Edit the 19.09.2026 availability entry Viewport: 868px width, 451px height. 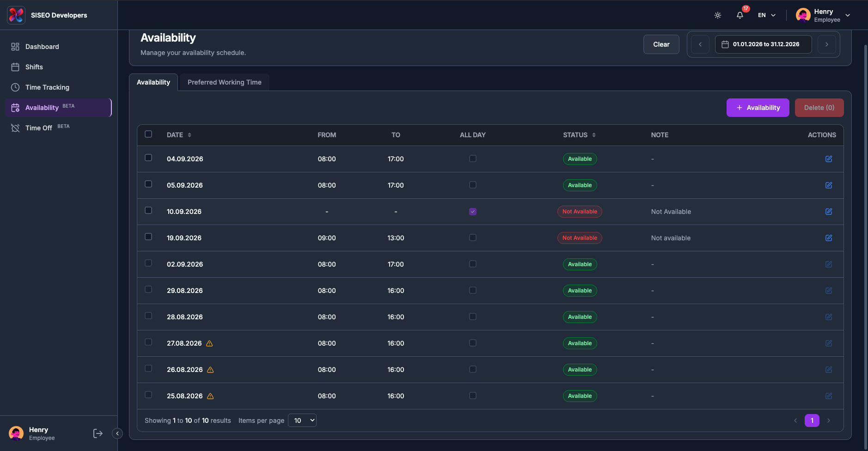click(x=829, y=238)
